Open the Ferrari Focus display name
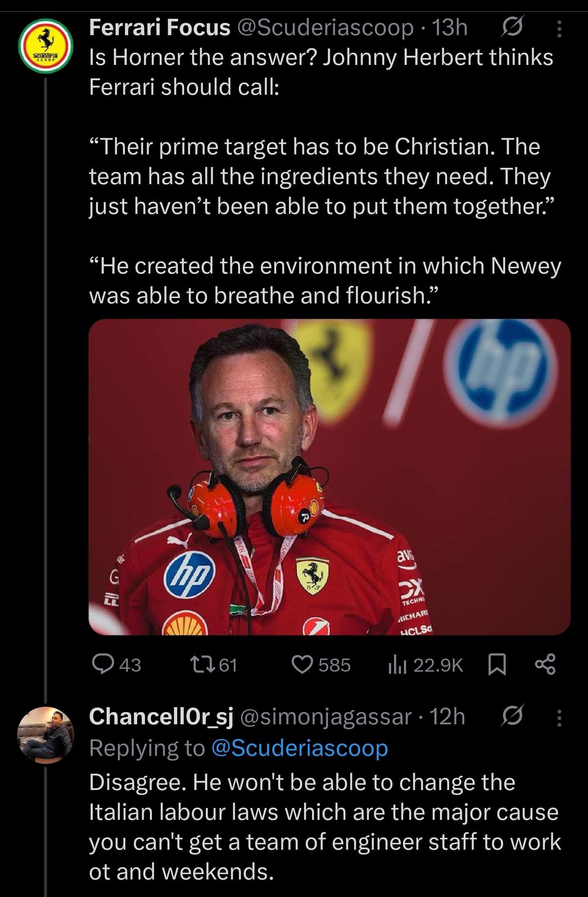The image size is (588, 897). pos(160,28)
